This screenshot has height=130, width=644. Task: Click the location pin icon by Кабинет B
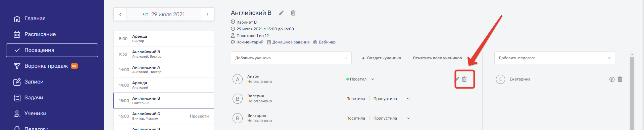[x=233, y=22]
